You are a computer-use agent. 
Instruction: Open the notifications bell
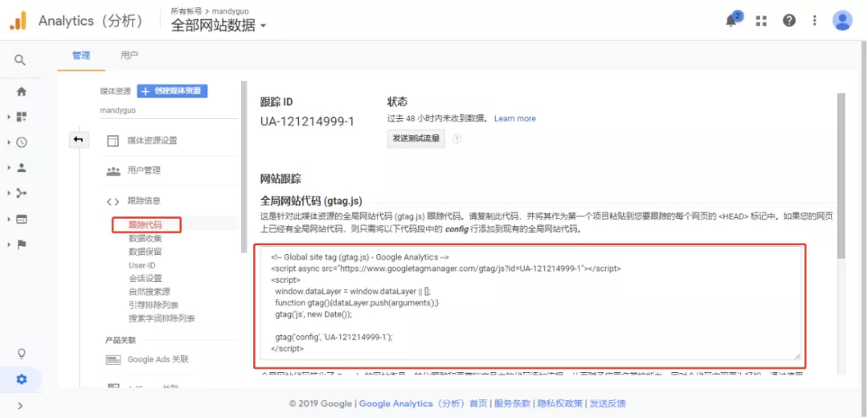[x=731, y=20]
